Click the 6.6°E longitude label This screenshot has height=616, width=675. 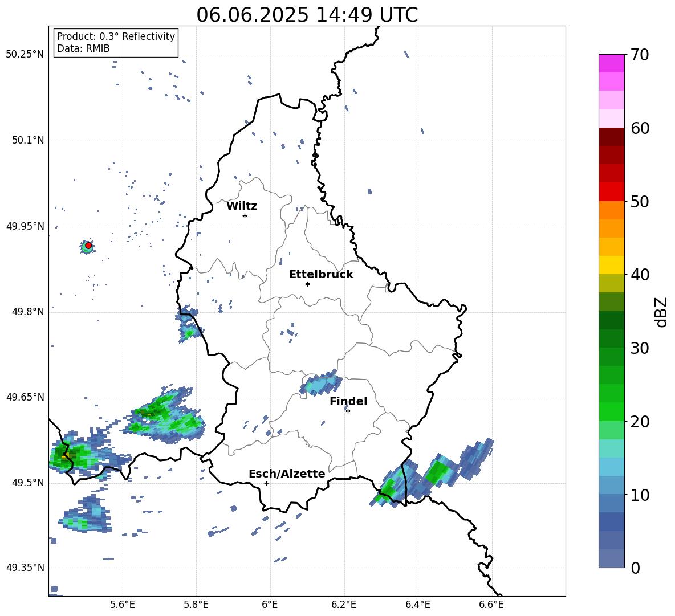(491, 605)
